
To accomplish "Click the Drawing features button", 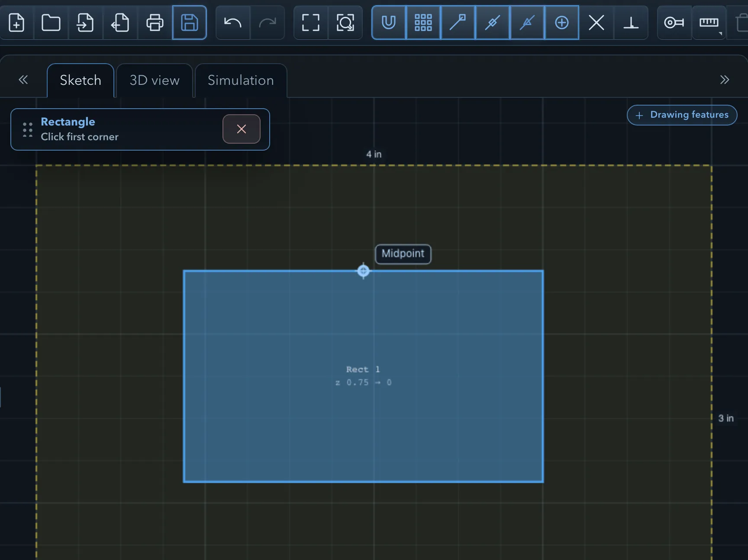I will [x=682, y=115].
